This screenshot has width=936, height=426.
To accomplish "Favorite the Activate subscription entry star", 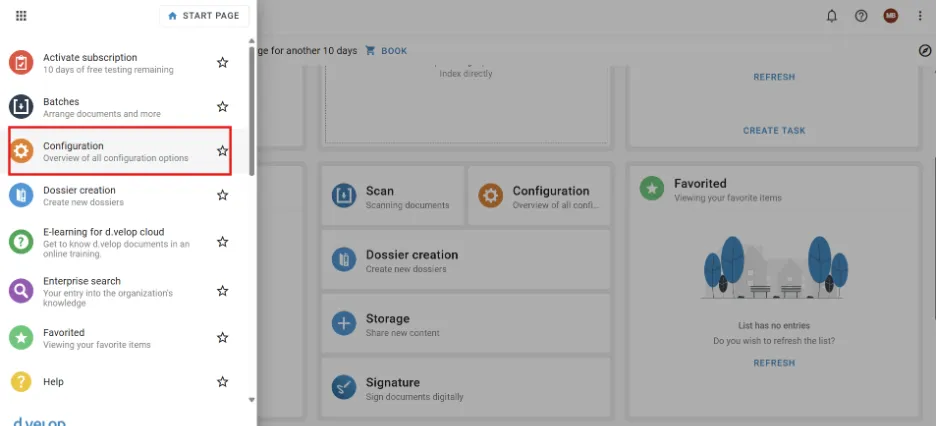I will [223, 63].
